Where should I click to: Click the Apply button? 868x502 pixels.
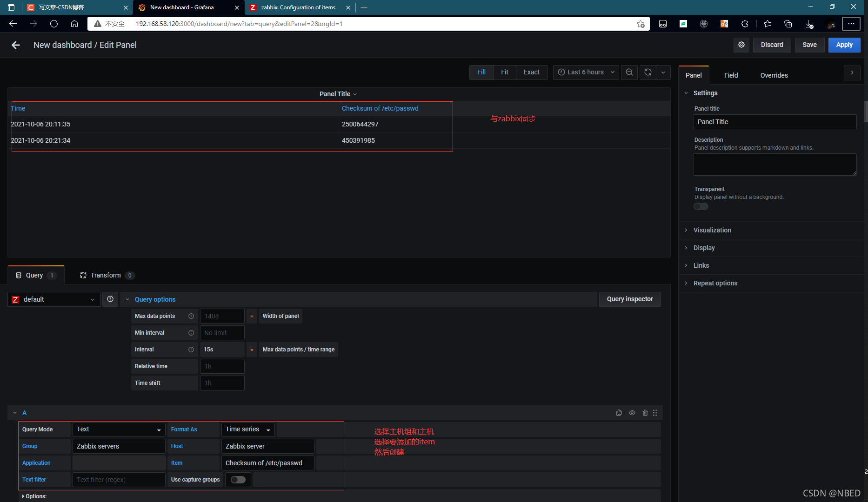click(844, 45)
